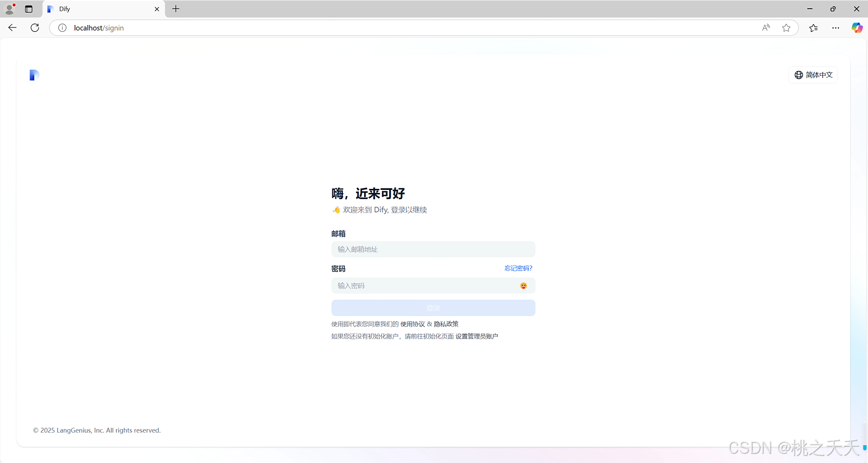Open a new tab with the plus button
This screenshot has width=868, height=463.
[176, 9]
